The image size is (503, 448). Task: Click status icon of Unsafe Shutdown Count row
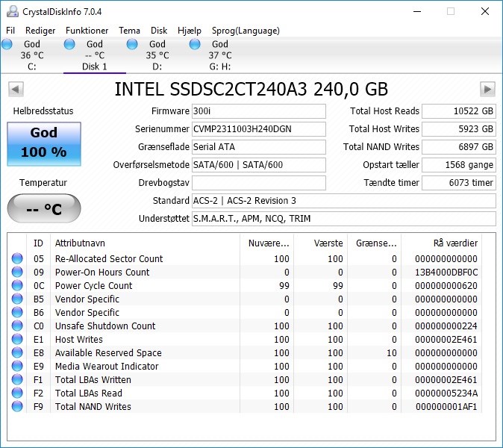[17, 326]
